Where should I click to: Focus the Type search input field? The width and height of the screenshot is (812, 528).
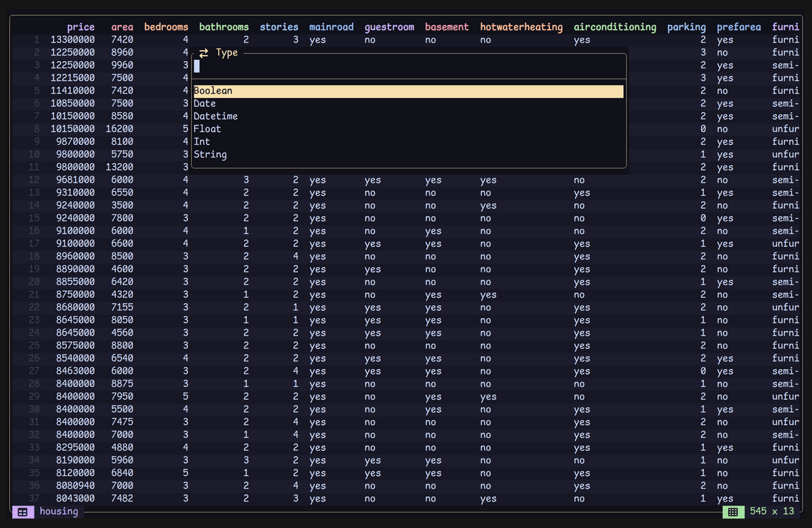tap(408, 66)
